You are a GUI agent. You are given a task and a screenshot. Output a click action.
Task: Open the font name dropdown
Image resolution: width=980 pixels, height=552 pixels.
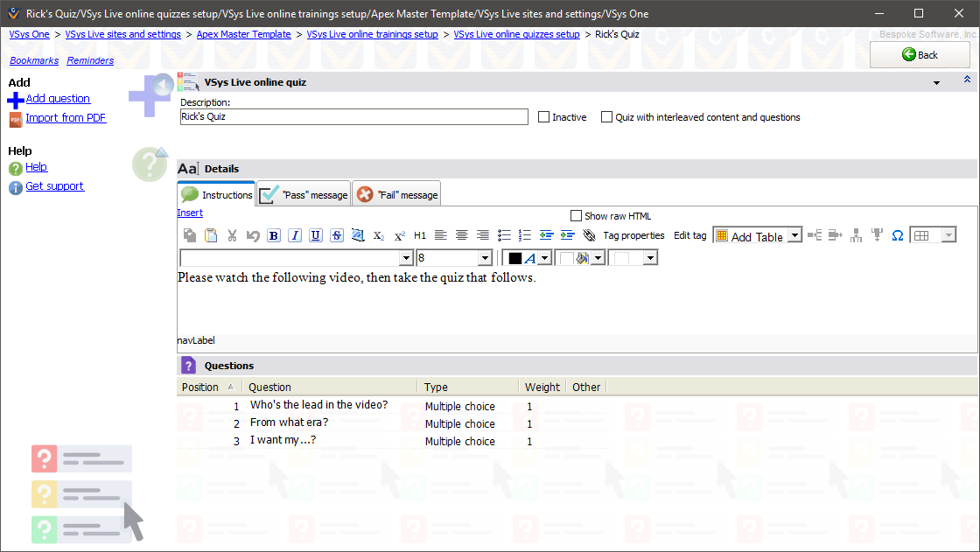coord(406,258)
